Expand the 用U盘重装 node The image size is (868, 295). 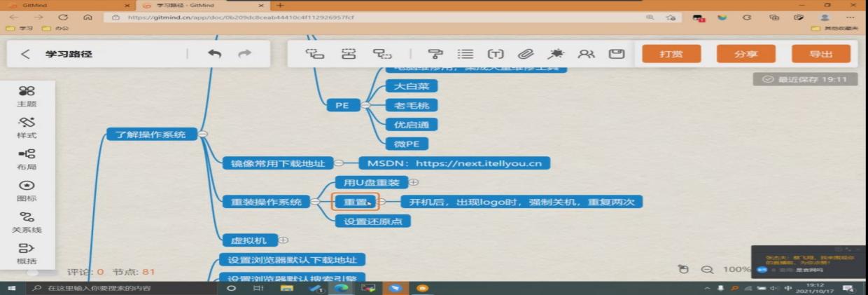pos(414,183)
